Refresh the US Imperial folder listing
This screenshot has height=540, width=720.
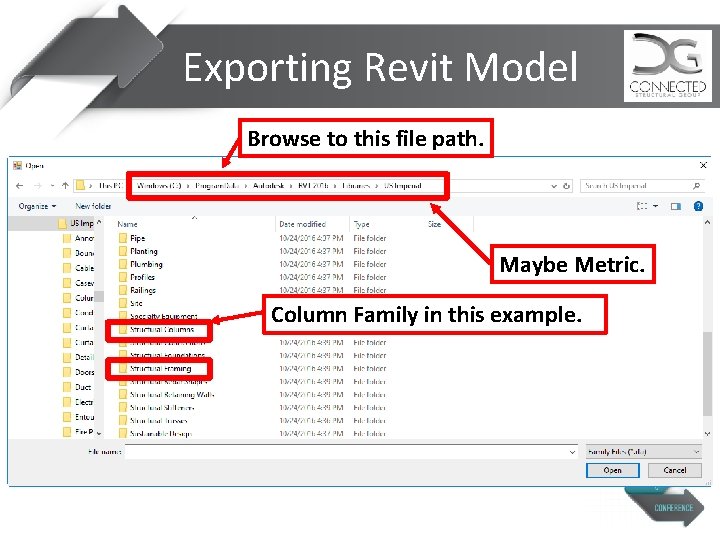click(x=567, y=186)
